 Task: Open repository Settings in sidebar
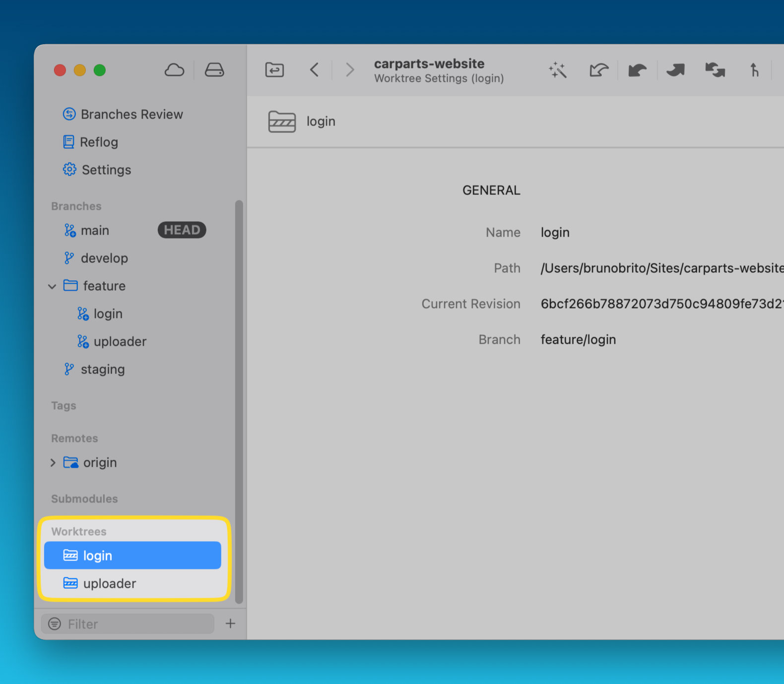pos(106,170)
